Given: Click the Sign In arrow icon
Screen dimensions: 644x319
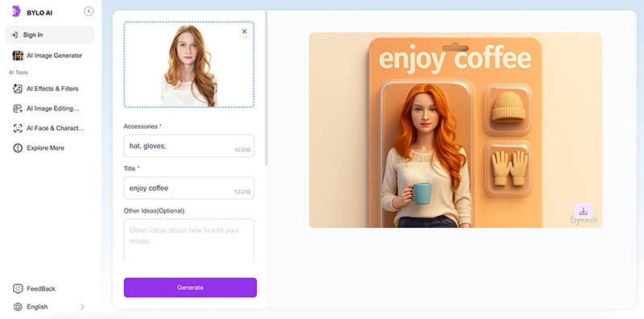Looking at the screenshot, I should click(x=14, y=35).
